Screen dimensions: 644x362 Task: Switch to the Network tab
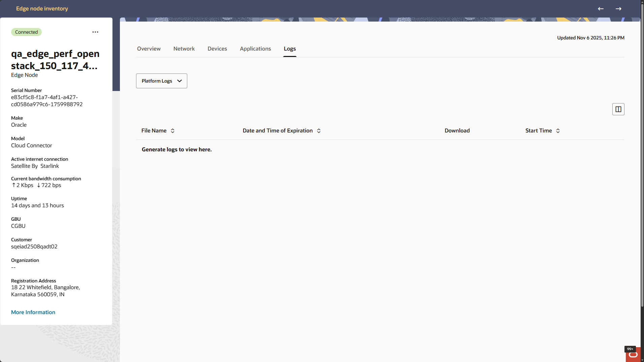coord(184,49)
